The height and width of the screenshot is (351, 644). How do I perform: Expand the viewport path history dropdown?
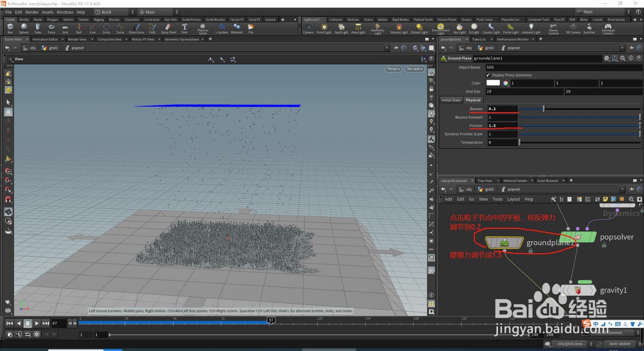[x=387, y=48]
